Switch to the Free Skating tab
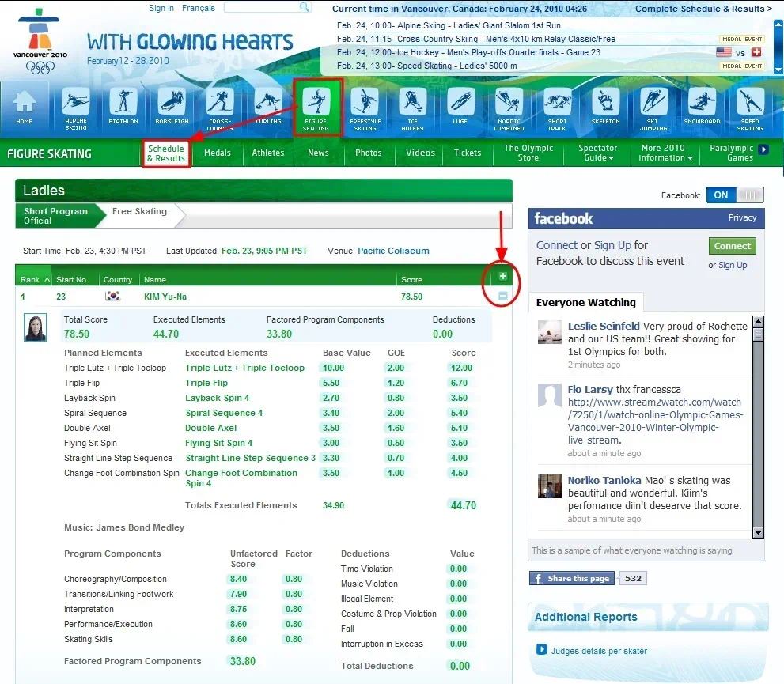The image size is (784, 684). (139, 212)
